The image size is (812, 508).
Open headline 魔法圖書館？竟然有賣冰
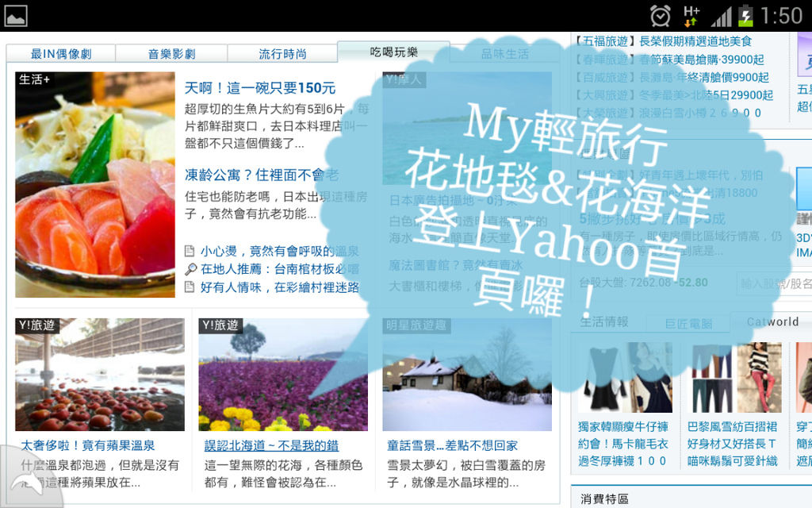click(456, 265)
